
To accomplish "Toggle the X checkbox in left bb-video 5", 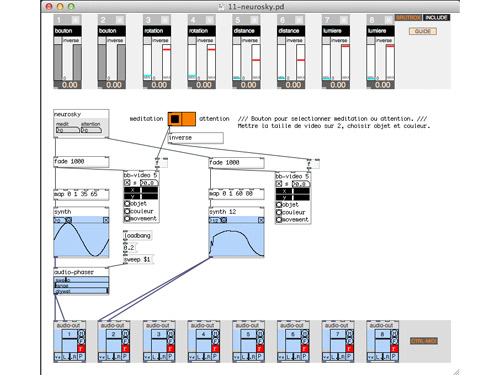I will coord(127,183).
